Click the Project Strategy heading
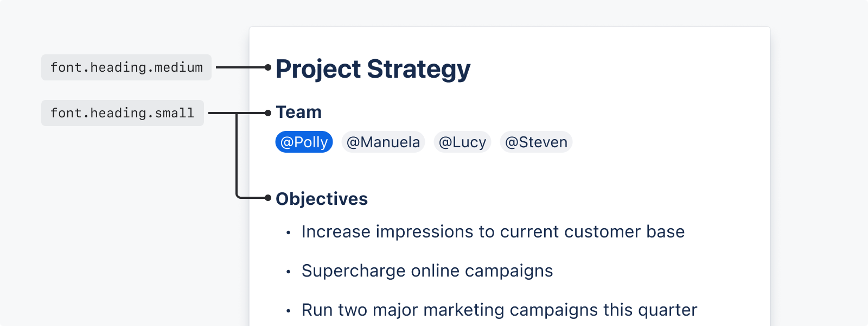 [373, 70]
